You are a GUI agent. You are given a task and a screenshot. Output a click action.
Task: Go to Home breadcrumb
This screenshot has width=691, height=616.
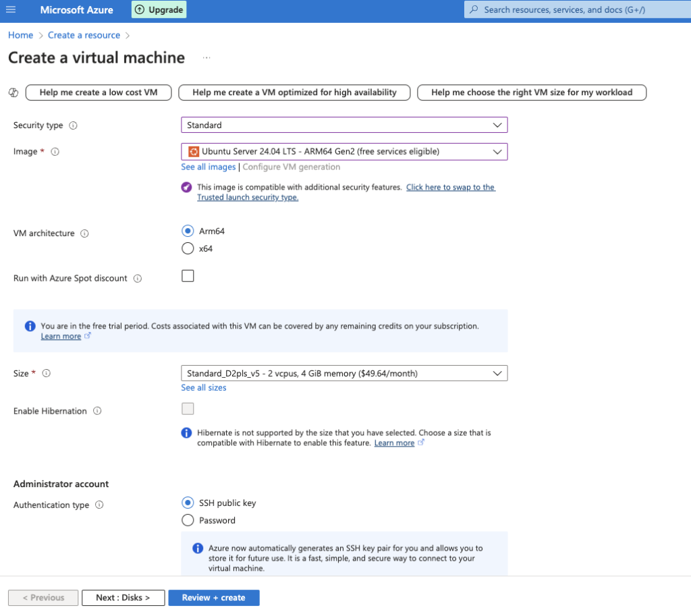click(x=21, y=35)
